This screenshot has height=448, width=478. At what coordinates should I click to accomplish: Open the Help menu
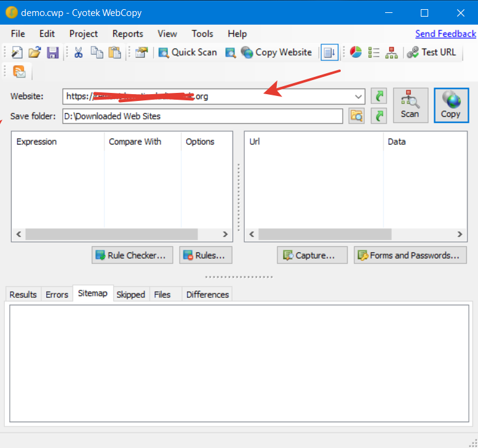click(237, 34)
